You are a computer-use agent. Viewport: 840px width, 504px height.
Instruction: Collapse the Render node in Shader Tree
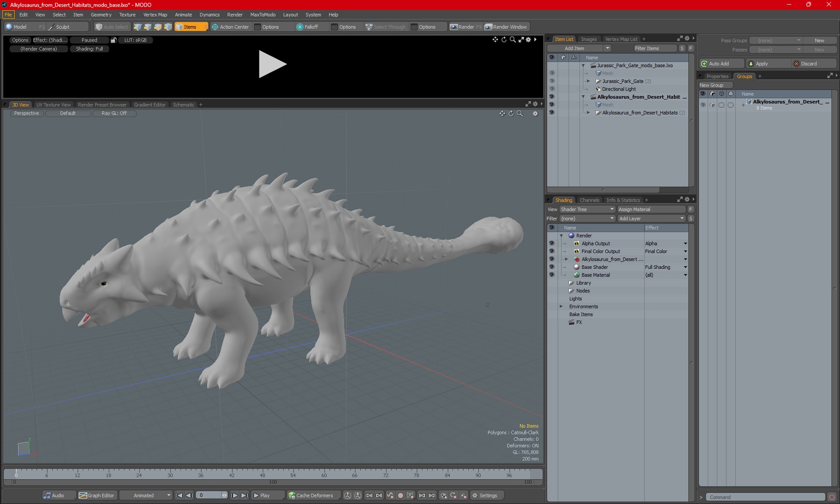pos(561,236)
